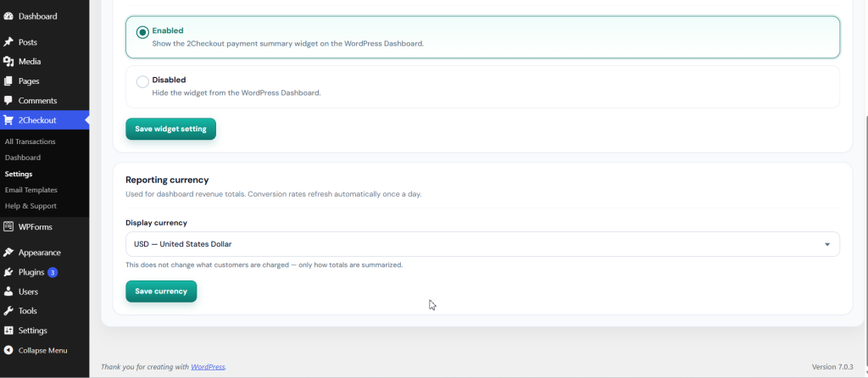Click the Version 7.0.3 footer text
The image size is (868, 378).
(x=832, y=367)
